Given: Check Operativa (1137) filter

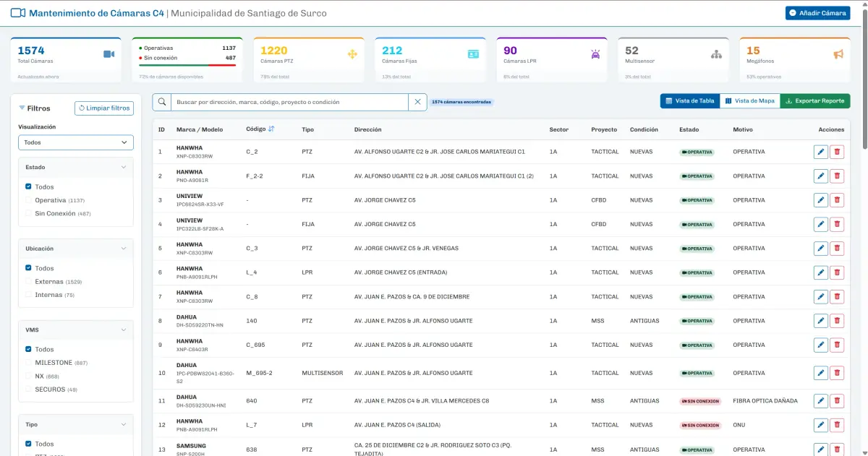Looking at the screenshot, I should point(28,200).
